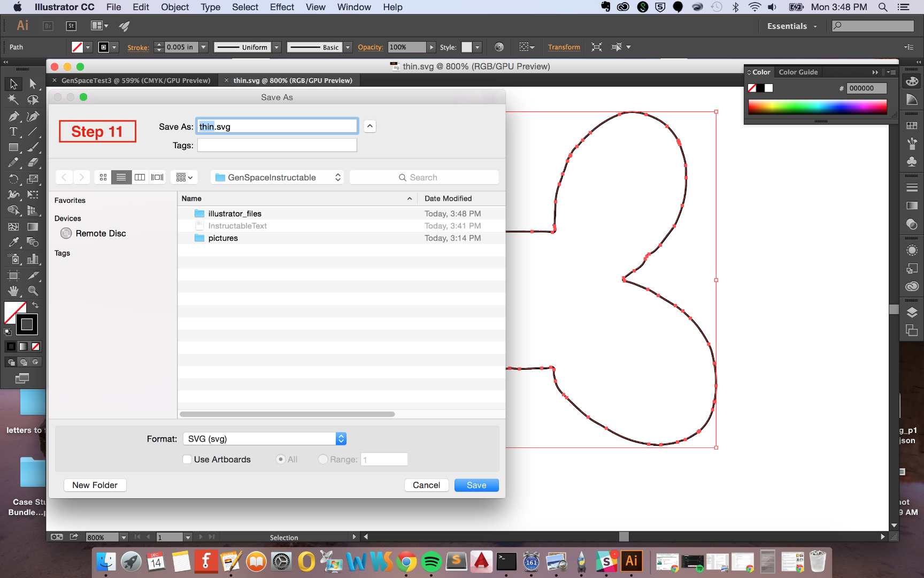924x578 pixels.
Task: Select the Type tool
Action: point(14,132)
